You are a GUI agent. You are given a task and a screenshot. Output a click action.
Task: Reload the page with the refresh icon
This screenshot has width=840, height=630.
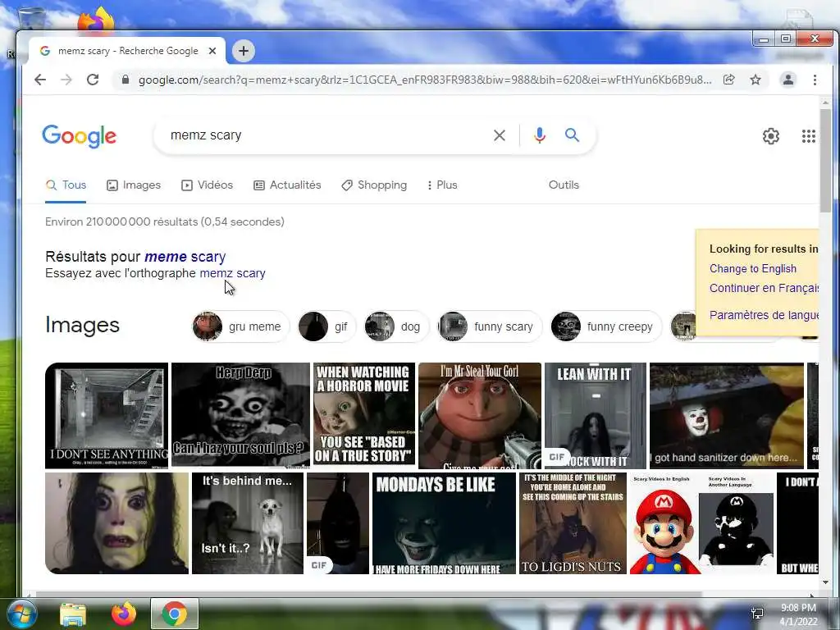[93, 80]
